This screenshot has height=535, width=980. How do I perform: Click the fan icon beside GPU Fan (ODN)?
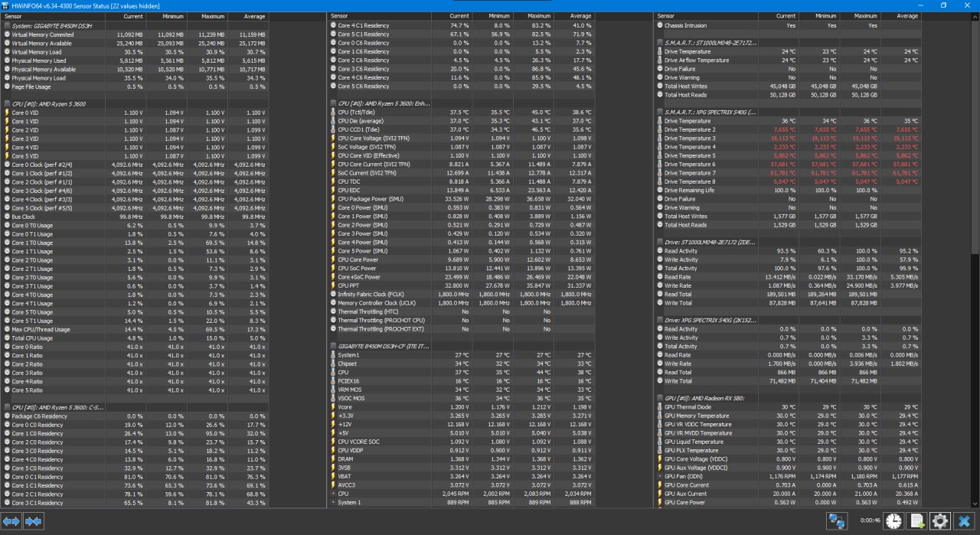[659, 476]
